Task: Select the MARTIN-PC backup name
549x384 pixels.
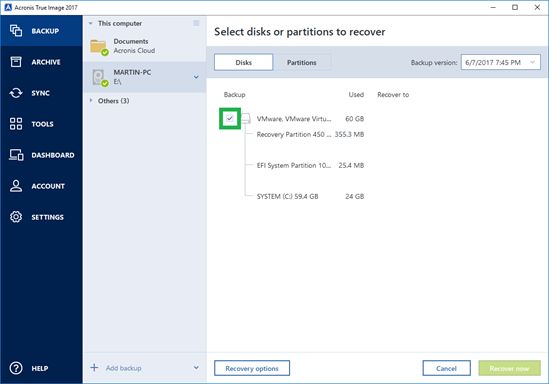Action: [x=132, y=72]
